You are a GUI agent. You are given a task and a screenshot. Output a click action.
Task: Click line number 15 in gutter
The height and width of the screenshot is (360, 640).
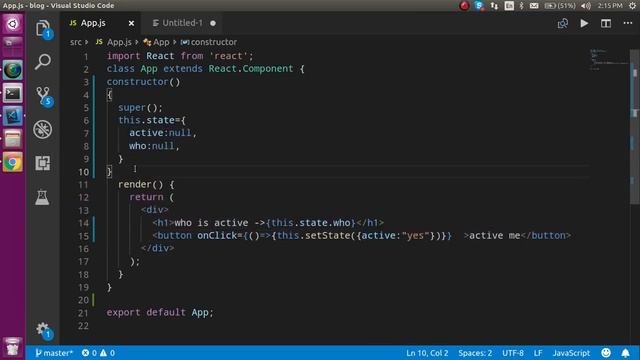(x=84, y=236)
